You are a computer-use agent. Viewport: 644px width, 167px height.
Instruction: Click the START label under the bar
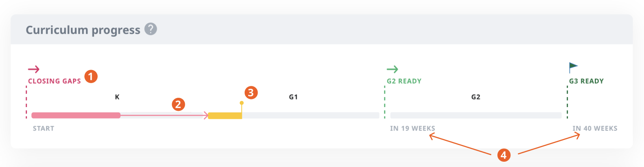point(44,128)
